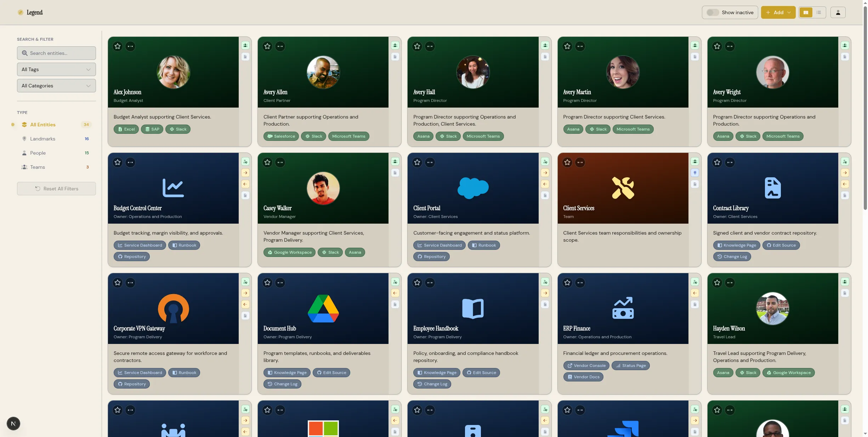
Task: Open Runbook link on Client Portal card
Action: pyautogui.click(x=484, y=245)
